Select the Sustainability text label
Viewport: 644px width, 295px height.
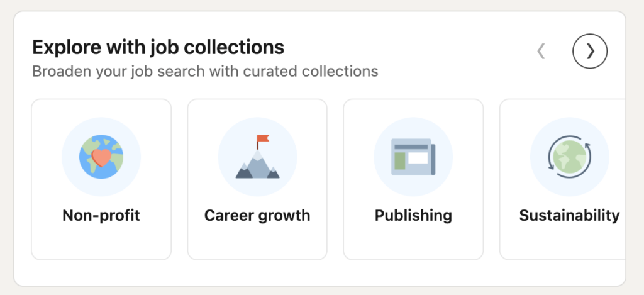click(x=569, y=216)
